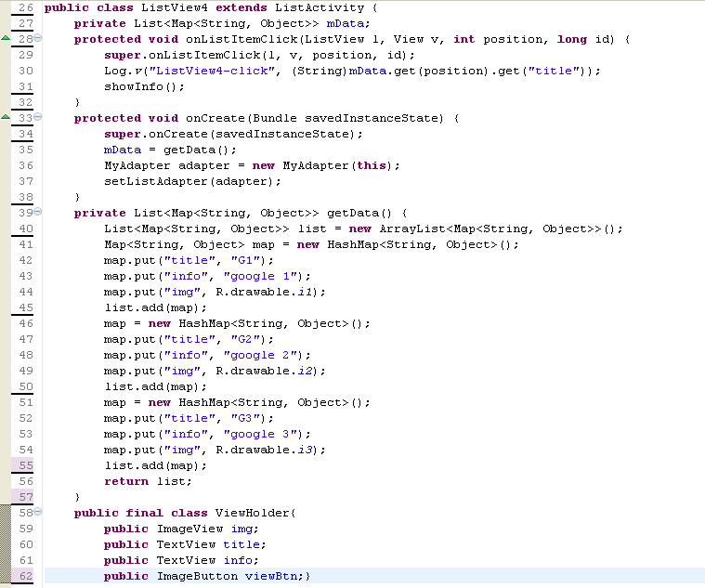Click the "google 2" string literal
Image resolution: width=705 pixels, height=588 pixels.
pos(260,355)
